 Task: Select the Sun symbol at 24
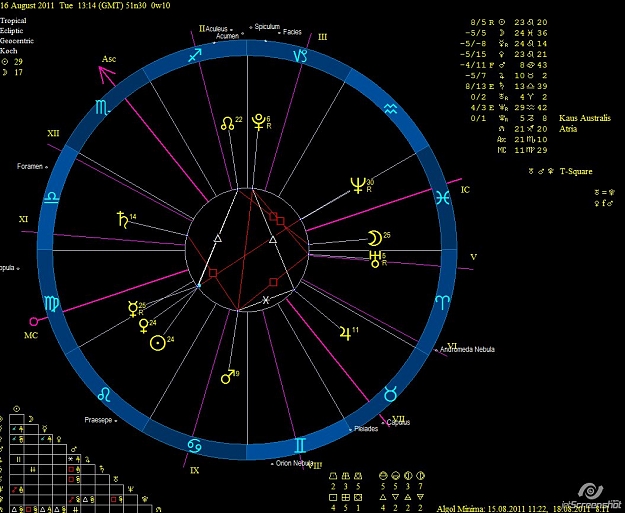coord(158,343)
